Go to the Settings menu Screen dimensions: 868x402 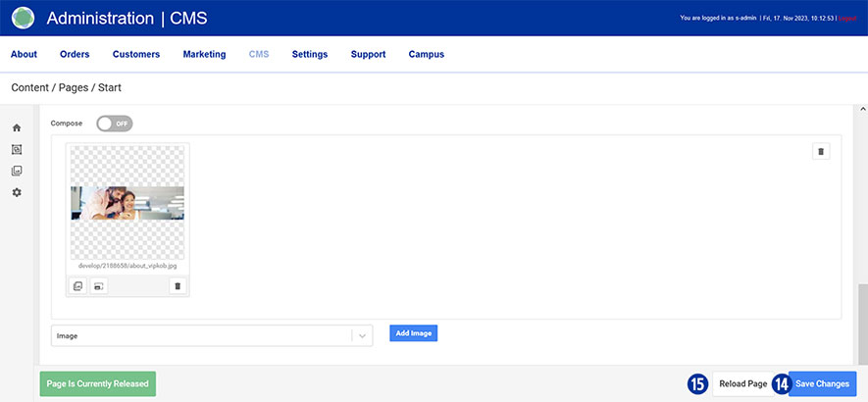pos(310,54)
